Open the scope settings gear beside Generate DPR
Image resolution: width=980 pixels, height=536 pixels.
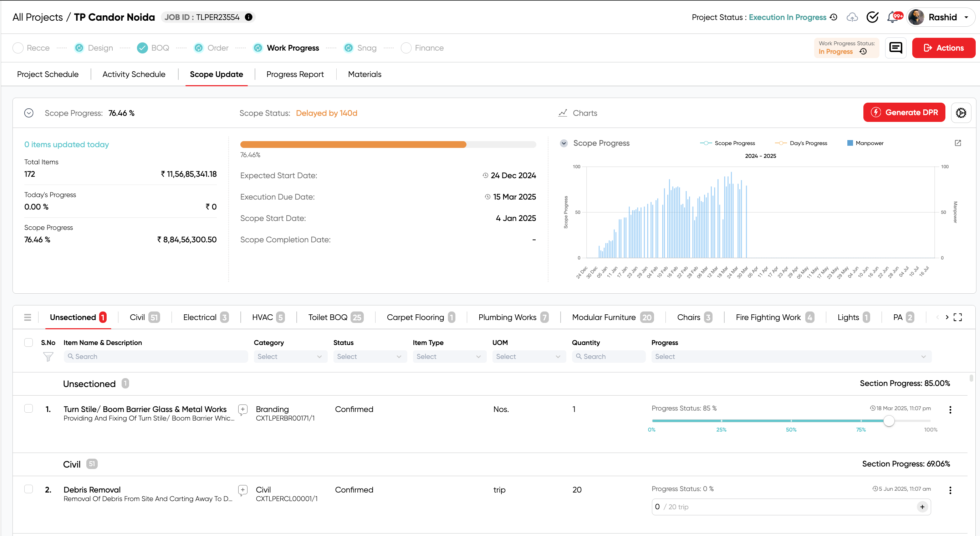961,113
